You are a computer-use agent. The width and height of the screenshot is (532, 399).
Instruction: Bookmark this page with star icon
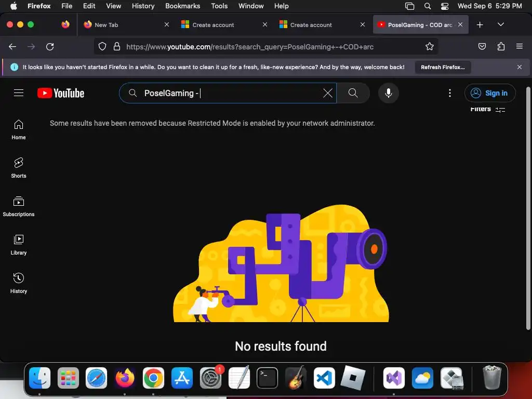tap(430, 46)
